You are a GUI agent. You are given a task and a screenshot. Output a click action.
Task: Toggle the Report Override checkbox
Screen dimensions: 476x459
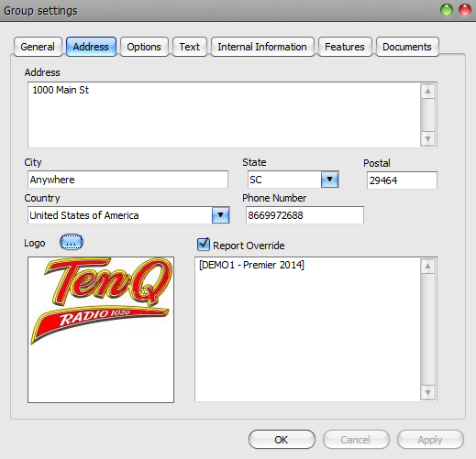click(204, 245)
